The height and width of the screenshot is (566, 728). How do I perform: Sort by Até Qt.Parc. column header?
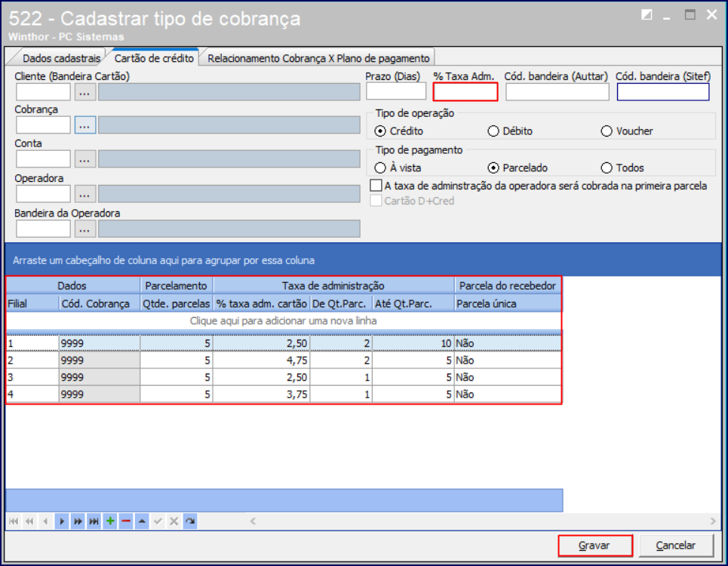(413, 303)
